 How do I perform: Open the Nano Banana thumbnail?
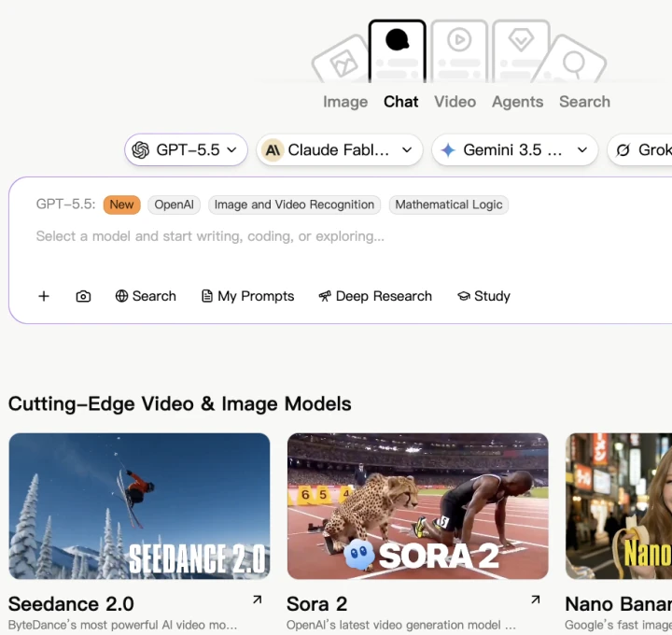[619, 506]
